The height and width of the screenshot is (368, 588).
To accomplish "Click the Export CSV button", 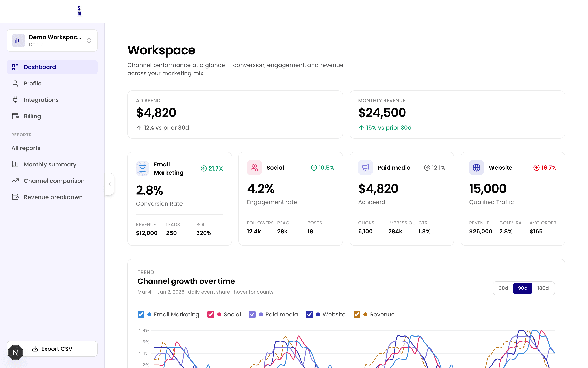I will (52, 349).
